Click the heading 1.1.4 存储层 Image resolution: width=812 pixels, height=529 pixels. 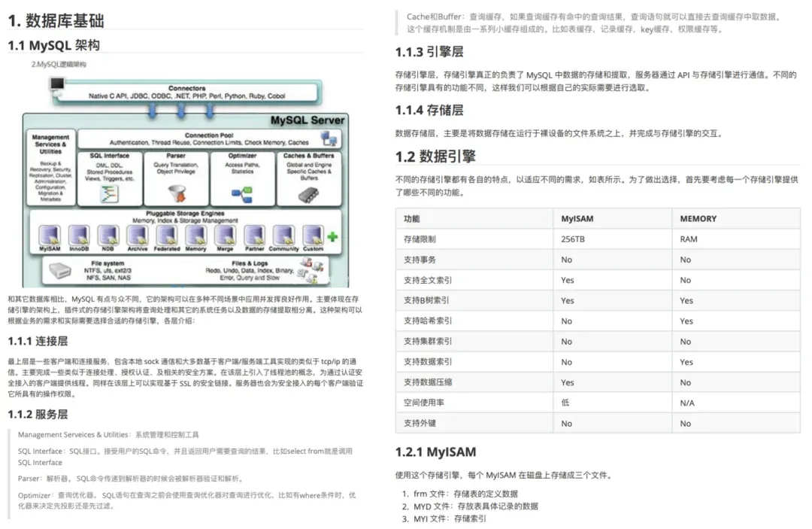pyautogui.click(x=429, y=111)
